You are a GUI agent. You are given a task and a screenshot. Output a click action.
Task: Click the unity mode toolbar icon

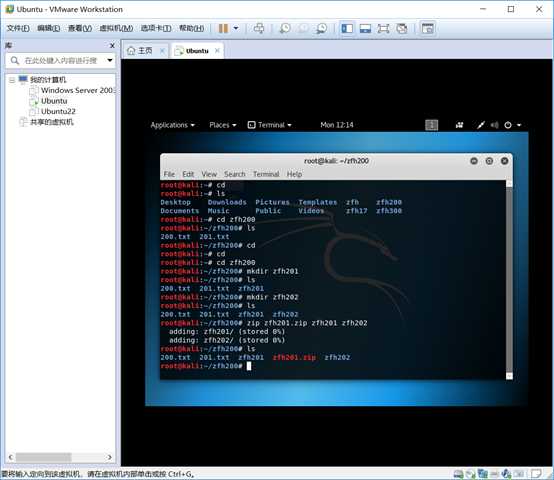click(x=402, y=28)
